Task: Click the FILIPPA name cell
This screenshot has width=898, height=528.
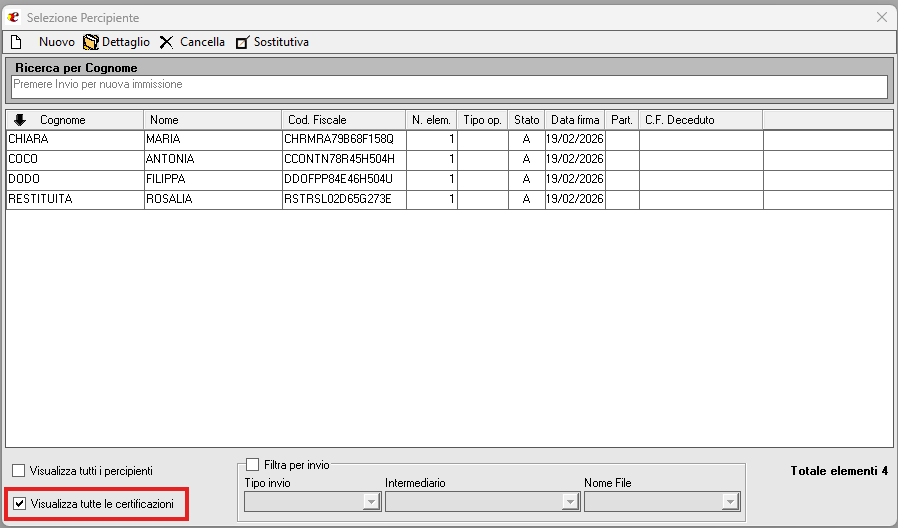Action: 213,179
